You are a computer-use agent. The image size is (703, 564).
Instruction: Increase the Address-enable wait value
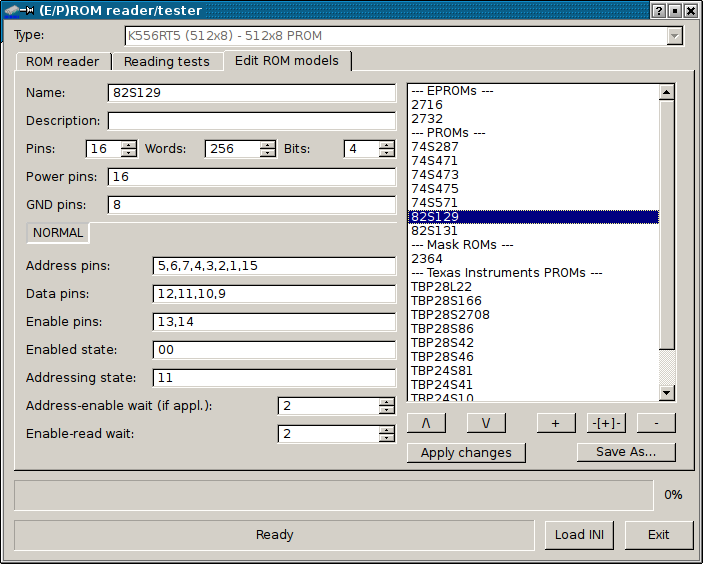coord(386,401)
